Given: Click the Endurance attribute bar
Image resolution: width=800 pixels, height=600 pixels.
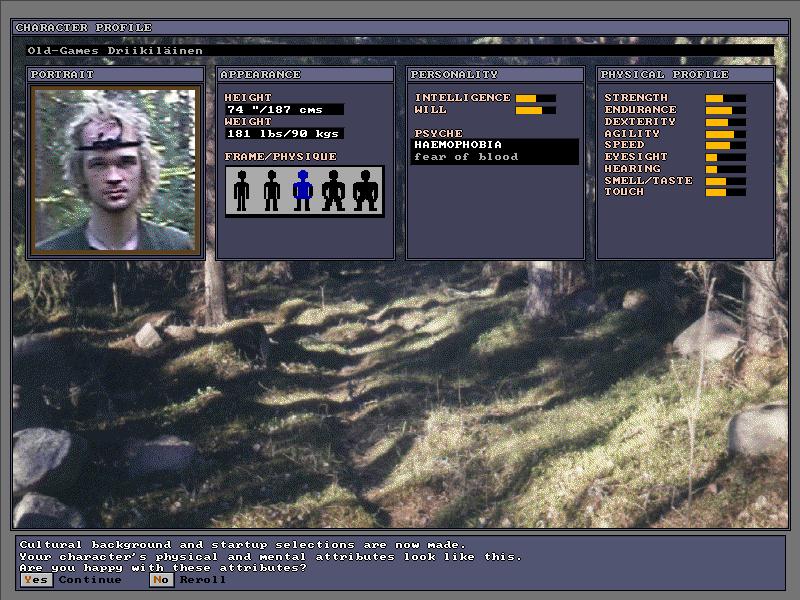Looking at the screenshot, I should (x=726, y=110).
